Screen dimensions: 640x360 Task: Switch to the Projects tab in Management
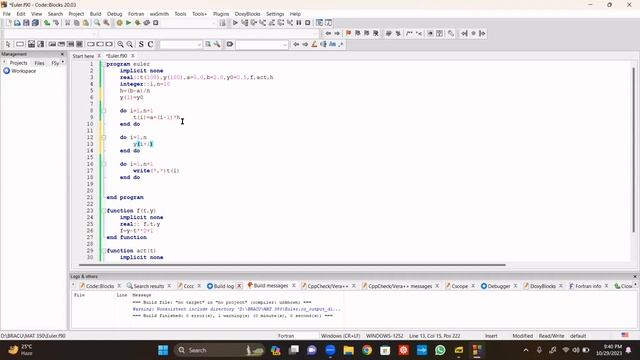tap(18, 63)
